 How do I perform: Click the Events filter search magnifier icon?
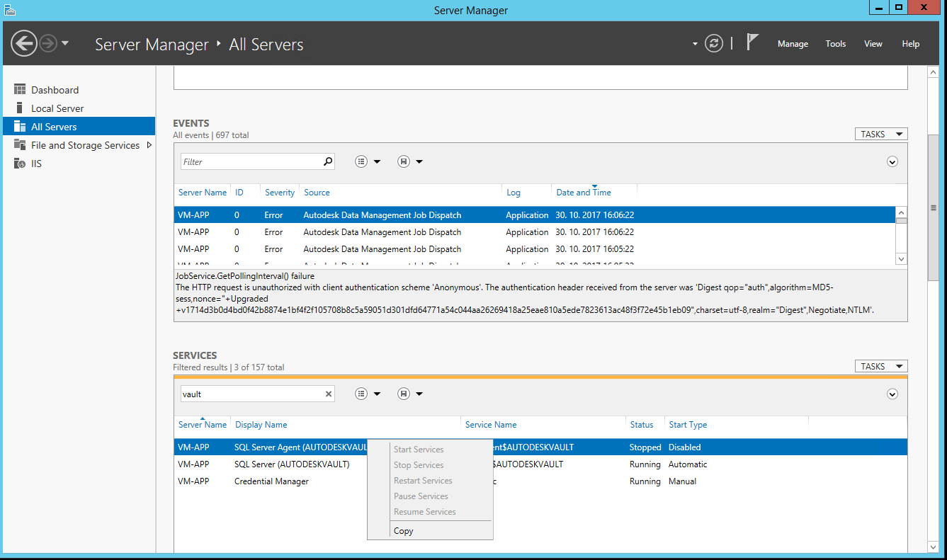328,161
